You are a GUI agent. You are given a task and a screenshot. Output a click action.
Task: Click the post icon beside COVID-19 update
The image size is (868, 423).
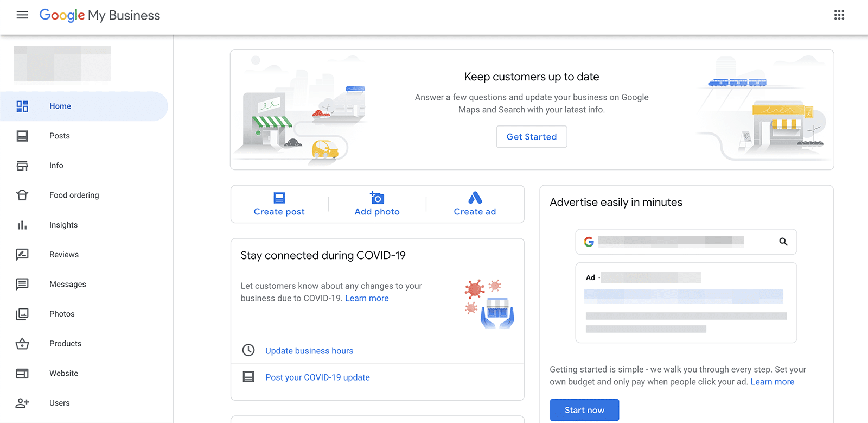coord(248,377)
